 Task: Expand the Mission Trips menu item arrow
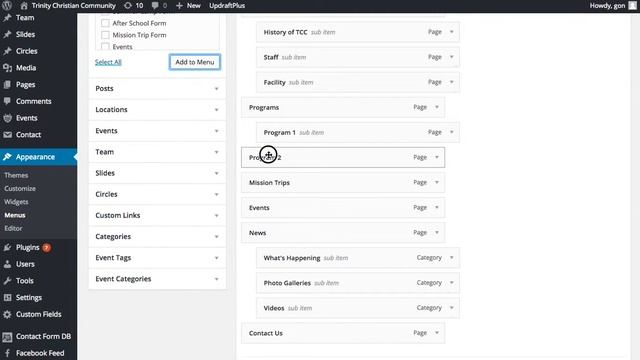tap(437, 182)
